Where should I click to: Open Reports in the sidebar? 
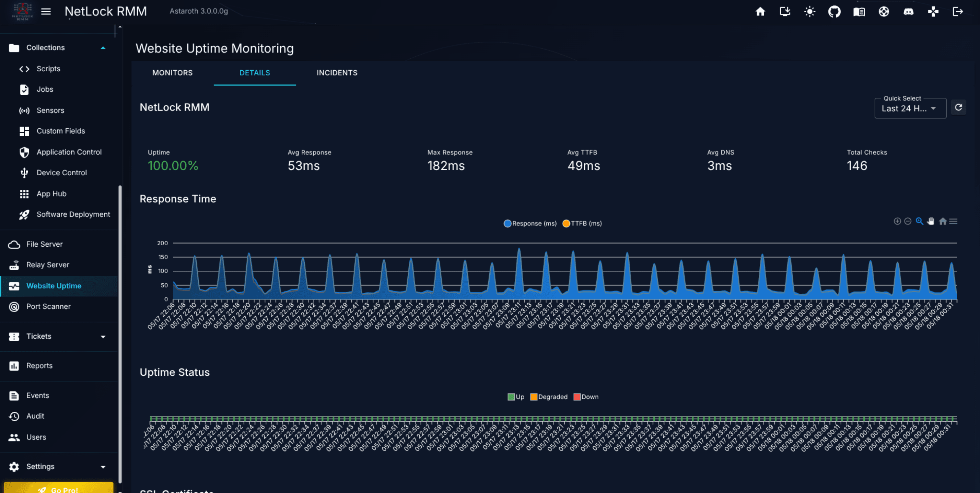[x=59, y=366]
